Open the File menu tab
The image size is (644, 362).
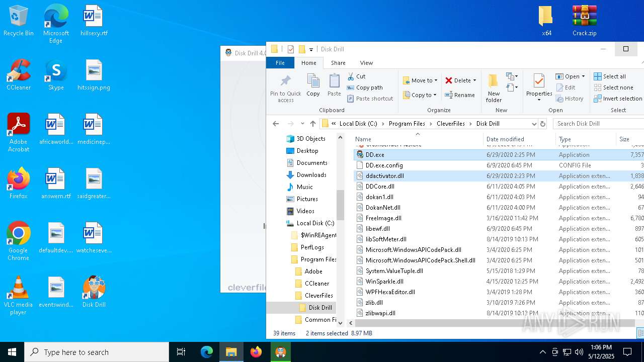click(280, 63)
